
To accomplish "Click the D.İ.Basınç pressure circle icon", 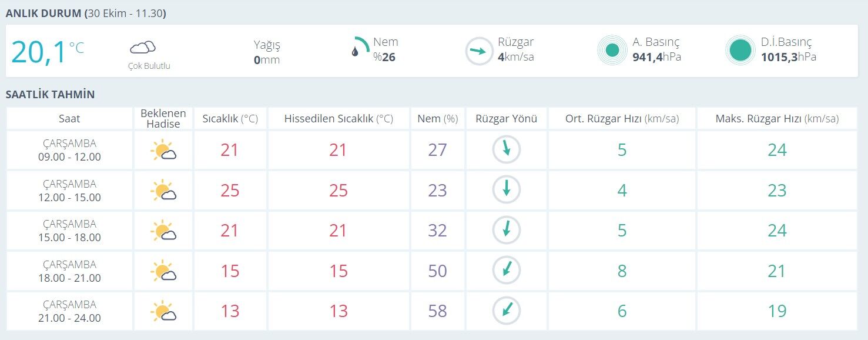I will (x=740, y=51).
